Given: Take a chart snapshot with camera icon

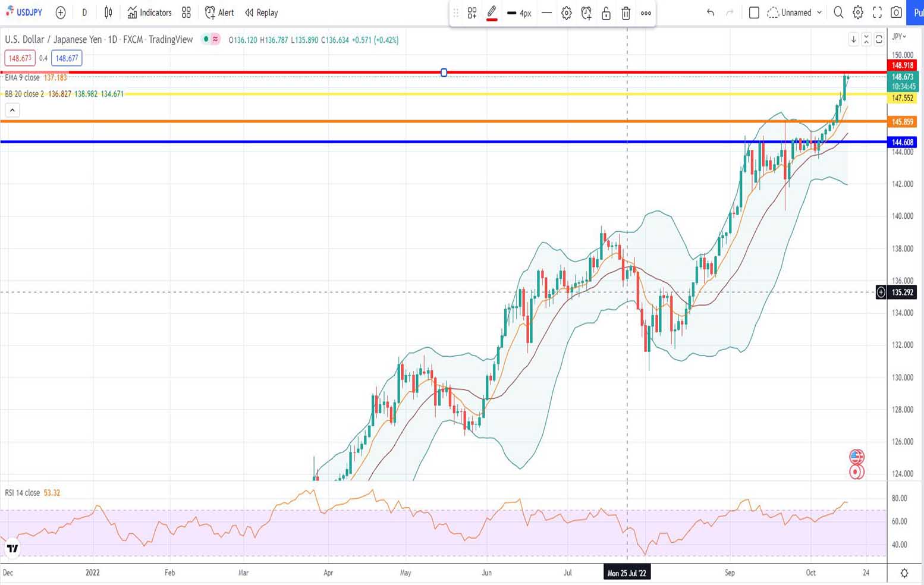Looking at the screenshot, I should click(896, 12).
